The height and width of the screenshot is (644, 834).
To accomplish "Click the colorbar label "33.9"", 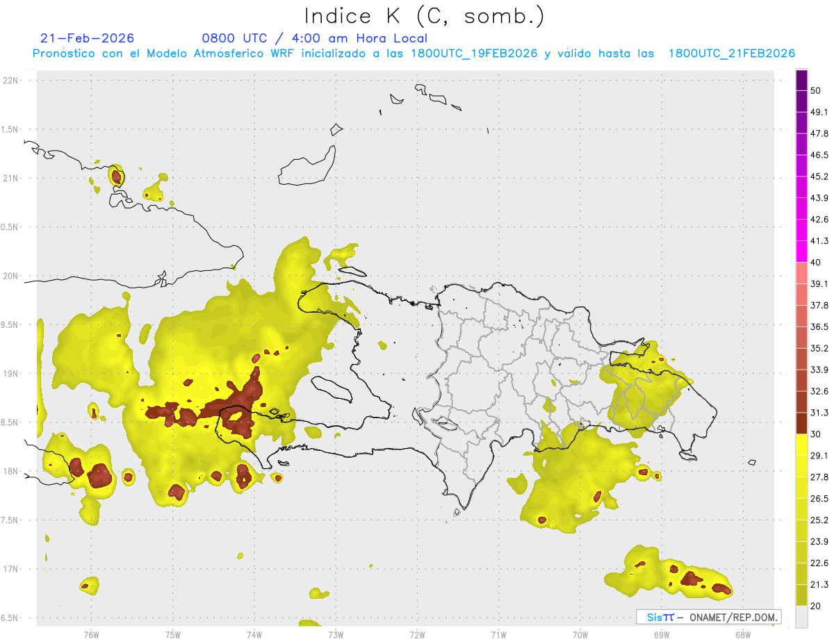I will click(819, 370).
